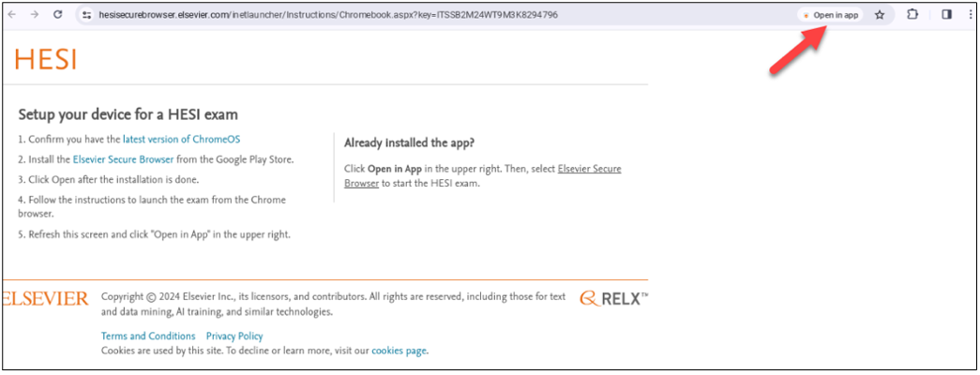Open the Privacy Policy link
The height and width of the screenshot is (375, 980).
(234, 336)
